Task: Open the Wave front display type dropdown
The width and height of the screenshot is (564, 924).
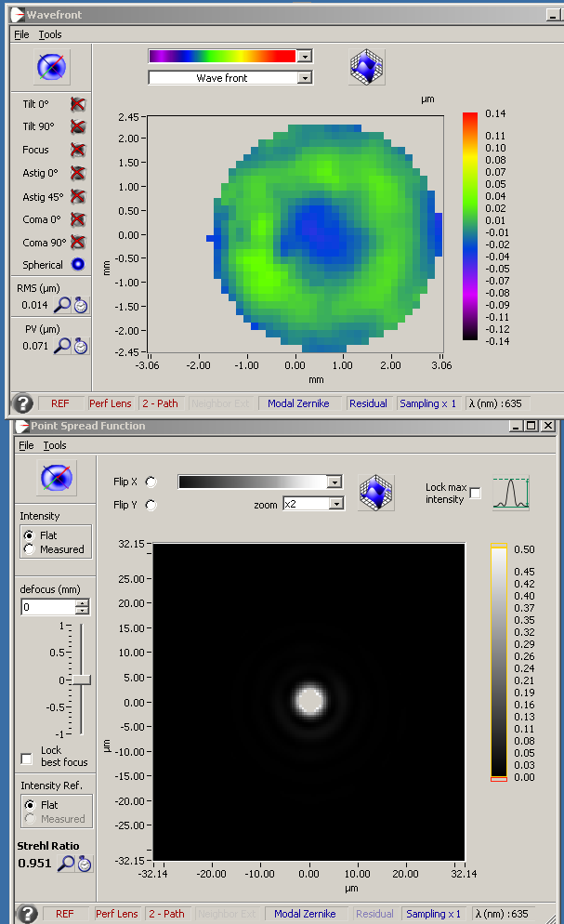Action: coord(304,78)
